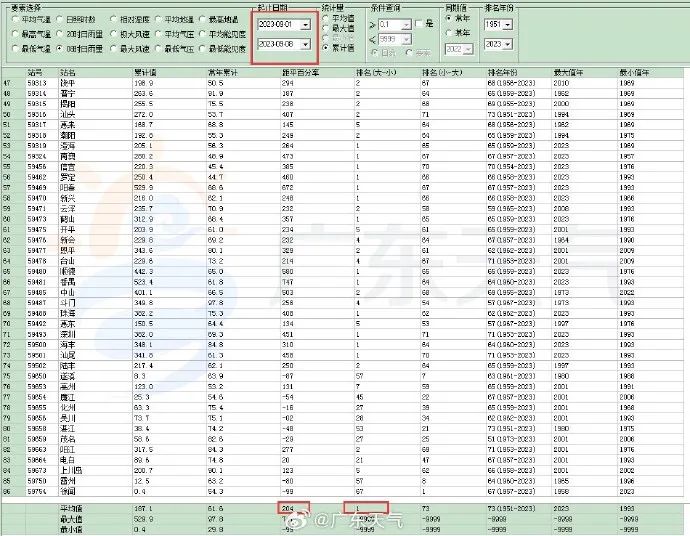This screenshot has width=690, height=536.
Task: Open the start date 2023-09-01 dropdown
Action: [x=305, y=25]
